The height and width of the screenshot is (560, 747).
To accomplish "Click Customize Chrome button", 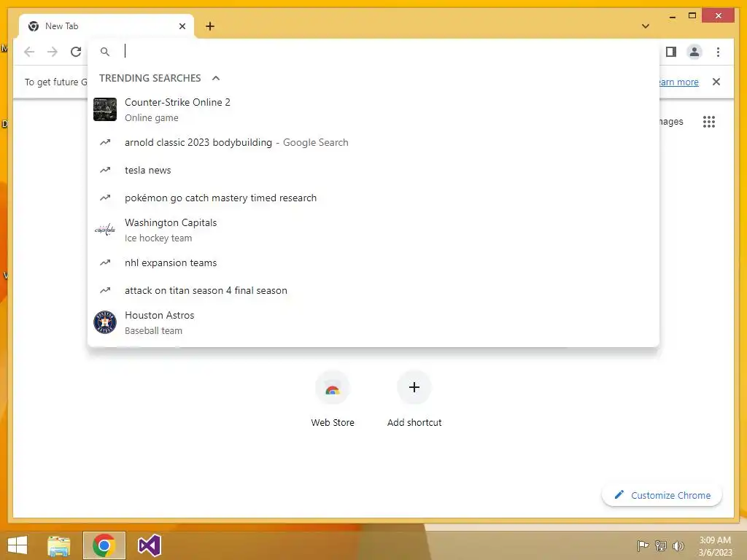I will coord(662,495).
